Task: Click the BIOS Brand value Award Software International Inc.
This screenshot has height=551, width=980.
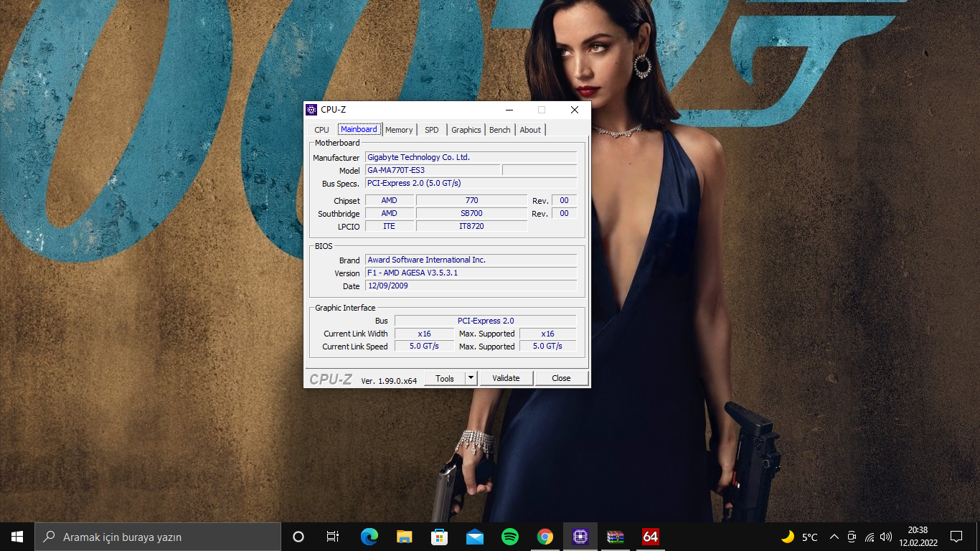Action: (x=471, y=260)
